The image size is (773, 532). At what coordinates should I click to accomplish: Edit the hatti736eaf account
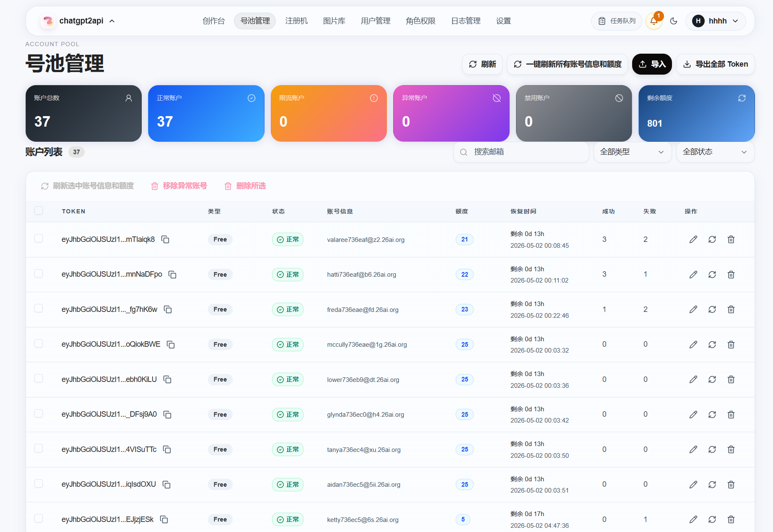[x=693, y=275]
